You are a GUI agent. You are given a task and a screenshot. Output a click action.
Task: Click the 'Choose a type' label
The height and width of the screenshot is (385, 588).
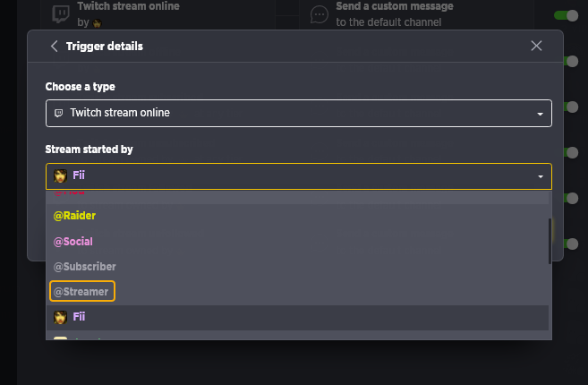click(x=81, y=87)
